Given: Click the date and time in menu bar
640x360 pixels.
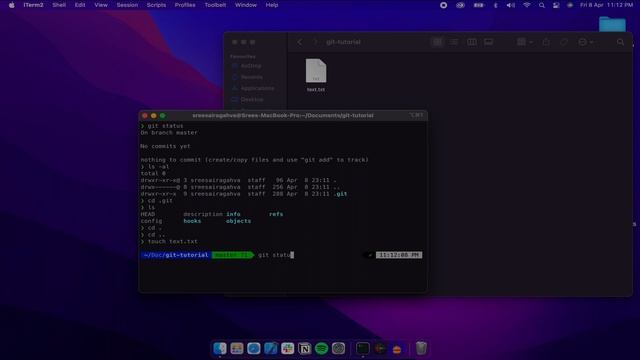Looking at the screenshot, I should point(607,5).
